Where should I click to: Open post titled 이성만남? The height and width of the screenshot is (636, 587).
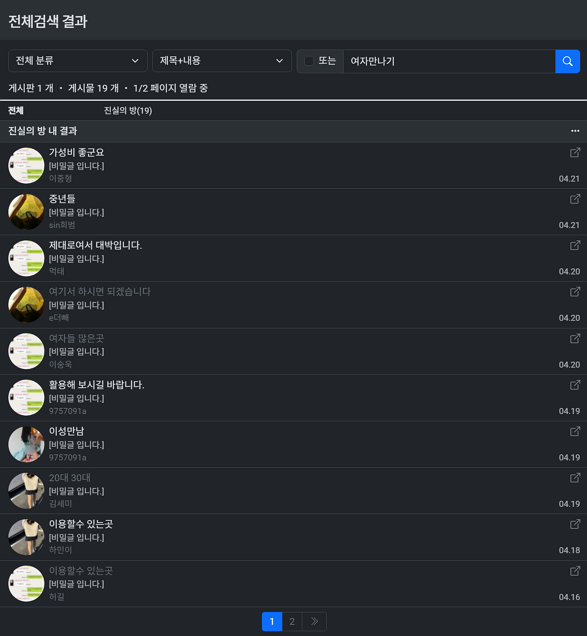[67, 431]
